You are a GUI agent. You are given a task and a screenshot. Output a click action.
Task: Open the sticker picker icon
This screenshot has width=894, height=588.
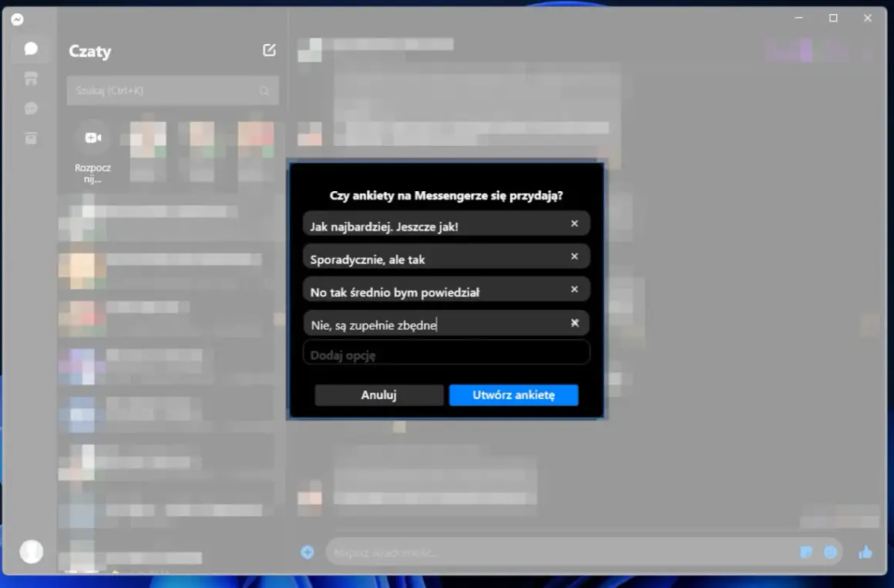[805, 552]
